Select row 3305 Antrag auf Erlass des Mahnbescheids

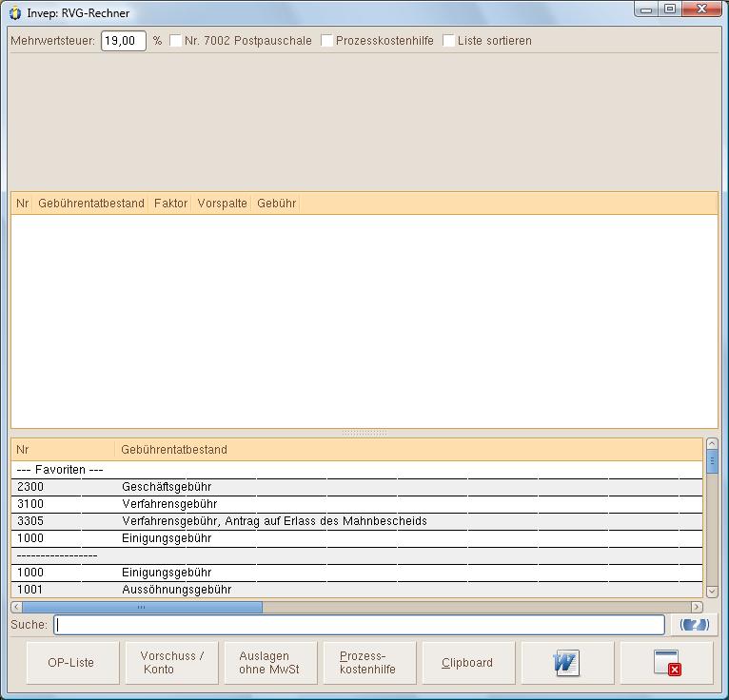click(357, 521)
